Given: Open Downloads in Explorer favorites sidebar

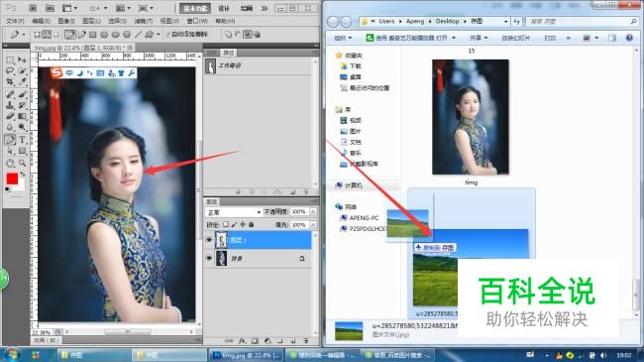Looking at the screenshot, I should tap(351, 65).
